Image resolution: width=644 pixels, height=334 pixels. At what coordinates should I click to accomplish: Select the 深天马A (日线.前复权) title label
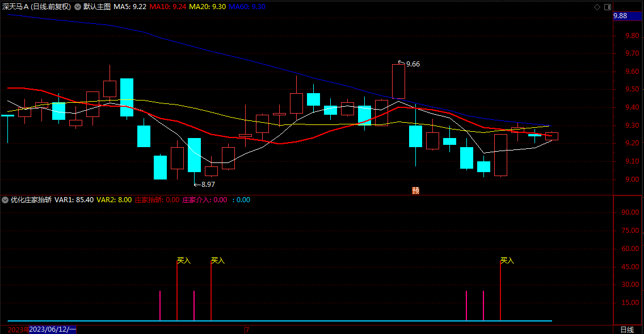point(36,7)
